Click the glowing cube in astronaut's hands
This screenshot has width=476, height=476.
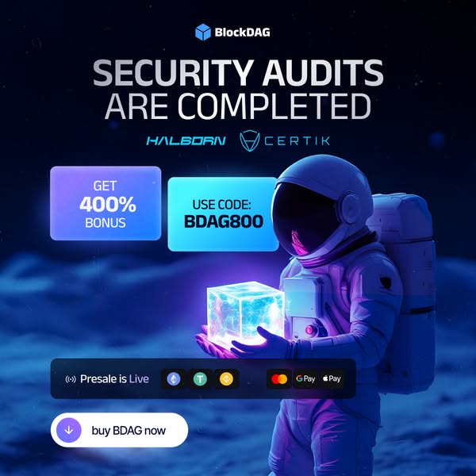(245, 313)
